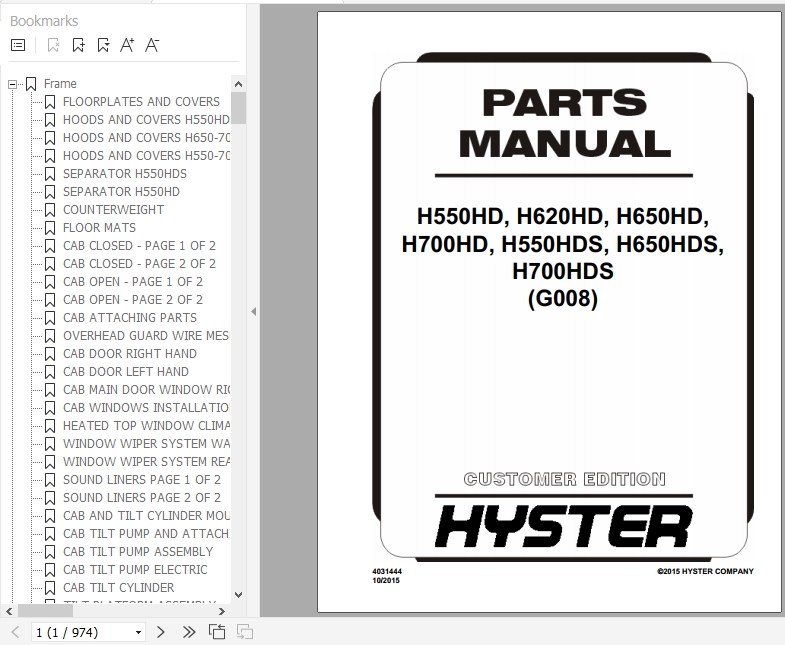Screen dimensions: 785x645
Task: Collapse the Frame bookmark tree node
Action: [13, 84]
